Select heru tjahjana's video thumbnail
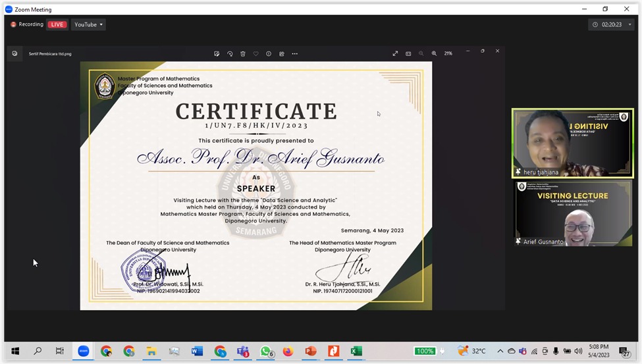The height and width of the screenshot is (364, 642). (572, 143)
